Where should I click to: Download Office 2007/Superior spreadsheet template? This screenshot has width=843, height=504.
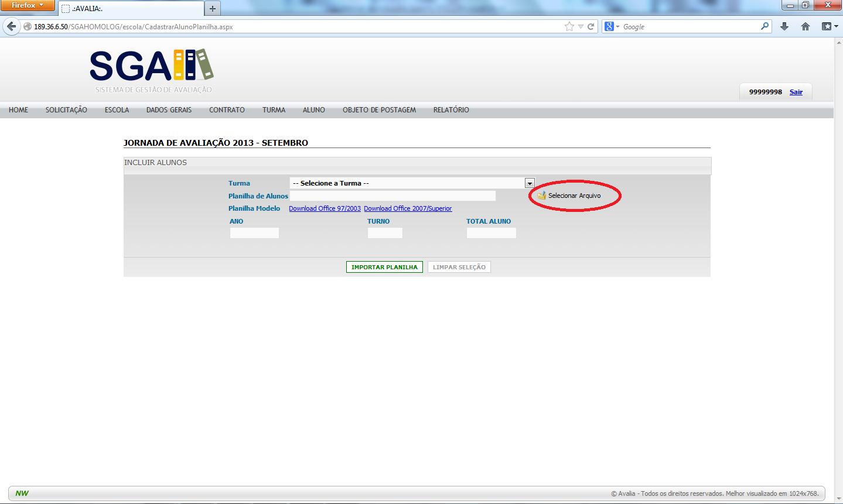click(408, 208)
